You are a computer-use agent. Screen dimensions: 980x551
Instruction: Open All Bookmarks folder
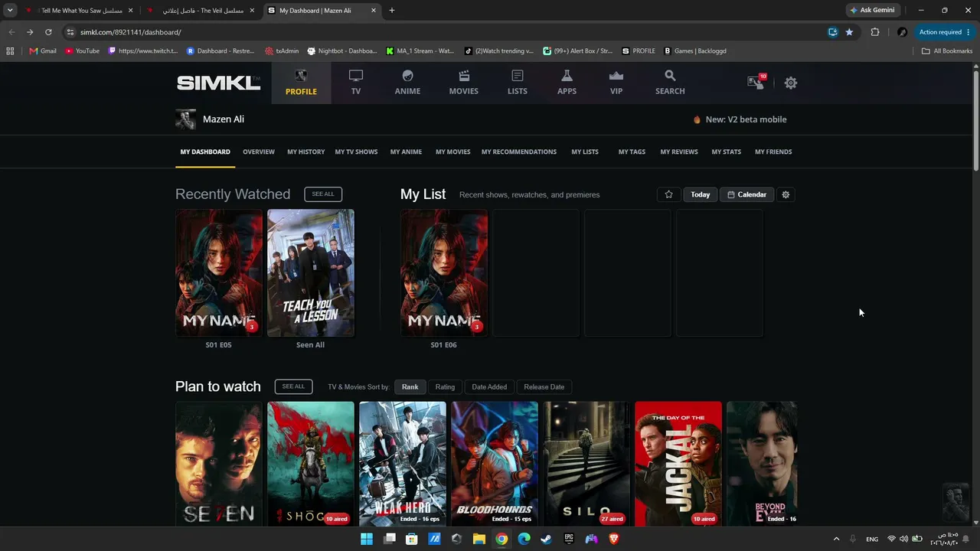click(x=947, y=51)
